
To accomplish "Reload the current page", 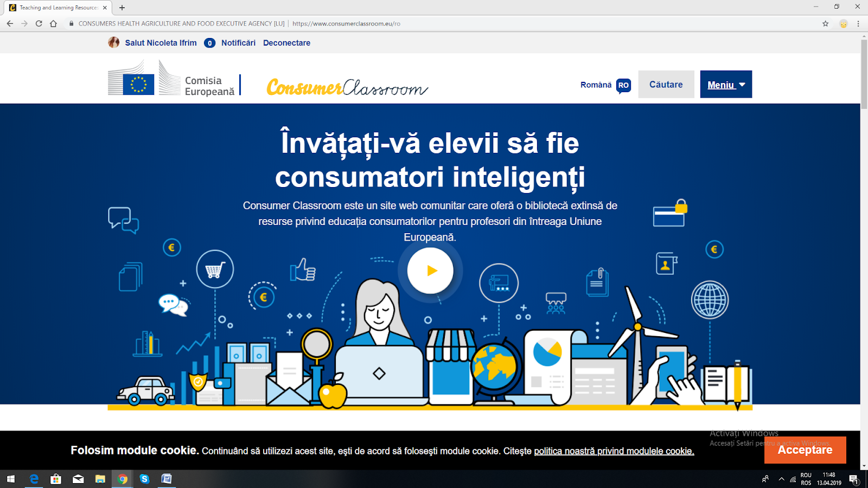I will [x=39, y=23].
